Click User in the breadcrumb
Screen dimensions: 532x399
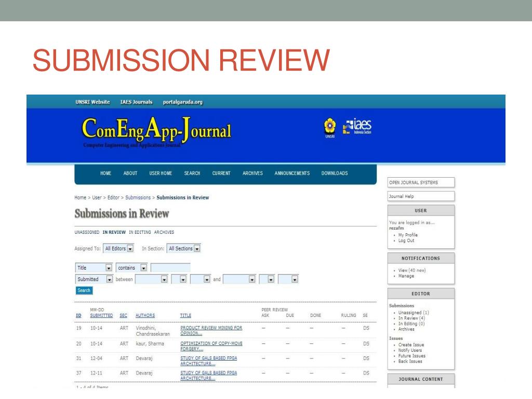click(97, 197)
